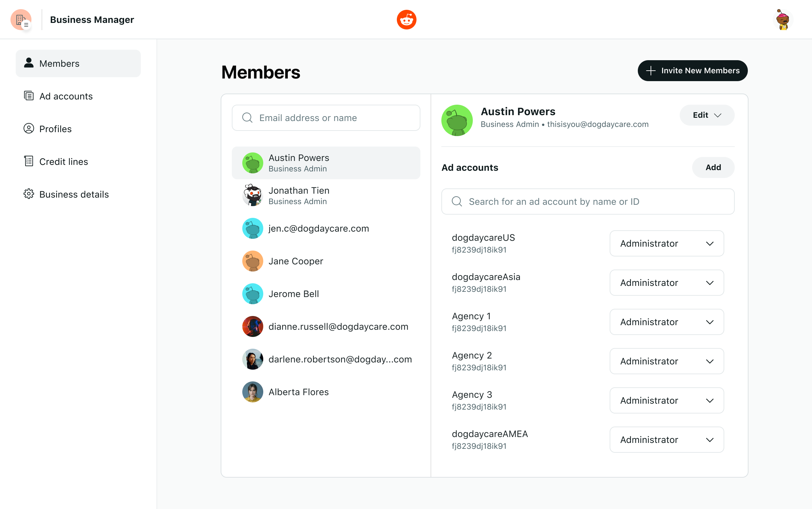Viewport: 812px width, 509px height.
Task: Open the Ad accounts section in the sidebar
Action: point(78,96)
